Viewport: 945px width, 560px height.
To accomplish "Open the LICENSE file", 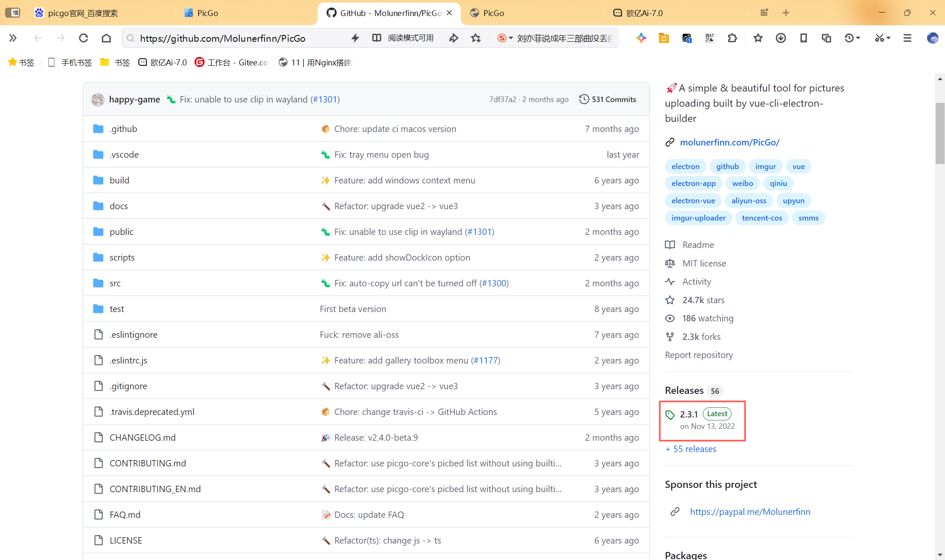I will click(x=126, y=540).
